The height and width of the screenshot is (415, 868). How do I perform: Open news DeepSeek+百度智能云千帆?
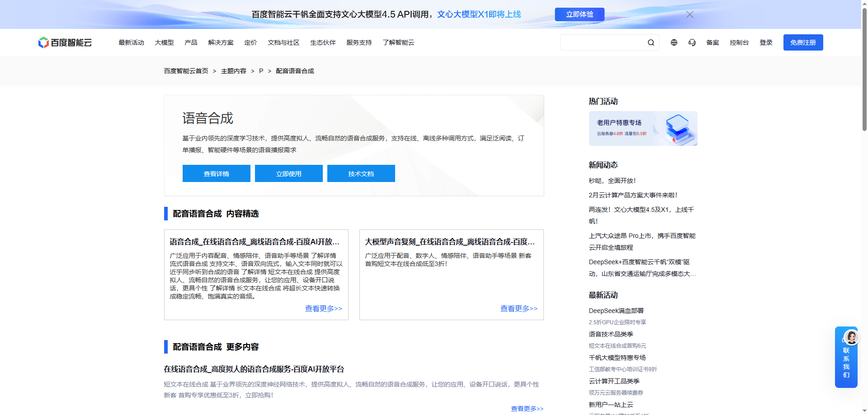point(642,268)
